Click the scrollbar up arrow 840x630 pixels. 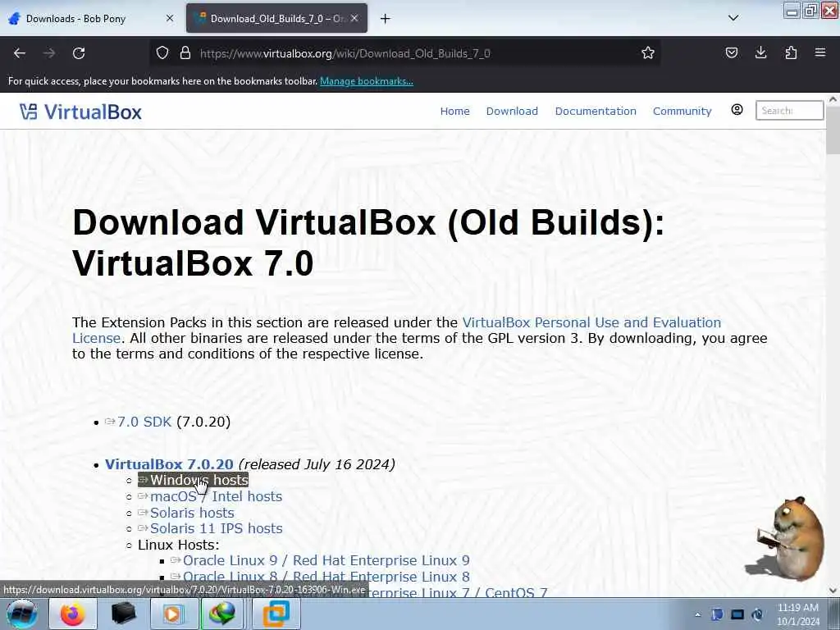pos(833,99)
